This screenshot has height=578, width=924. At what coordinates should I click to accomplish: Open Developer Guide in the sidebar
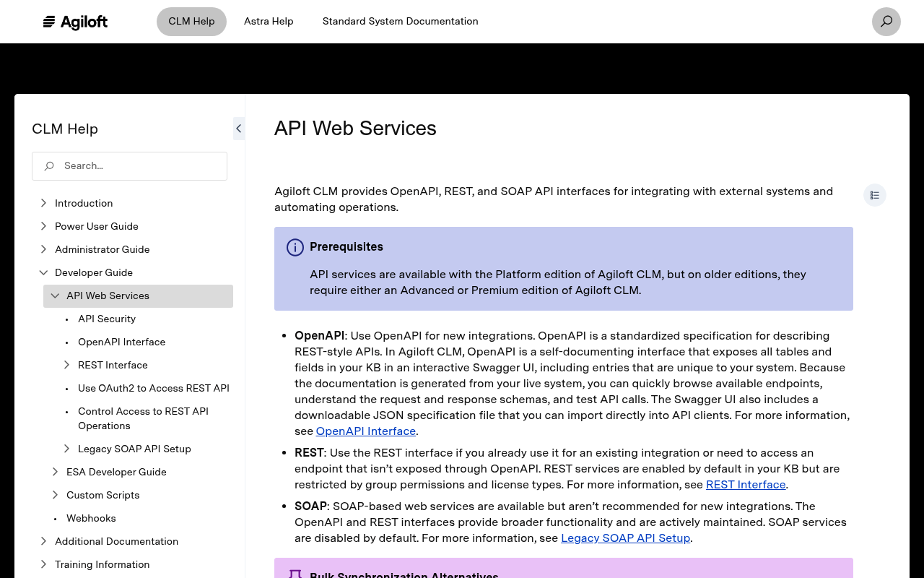(x=94, y=272)
